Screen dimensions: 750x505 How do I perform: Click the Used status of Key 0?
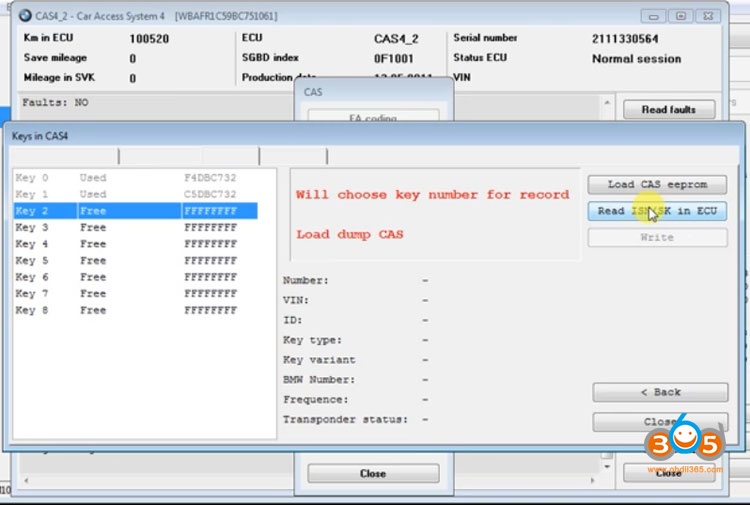pyautogui.click(x=93, y=178)
